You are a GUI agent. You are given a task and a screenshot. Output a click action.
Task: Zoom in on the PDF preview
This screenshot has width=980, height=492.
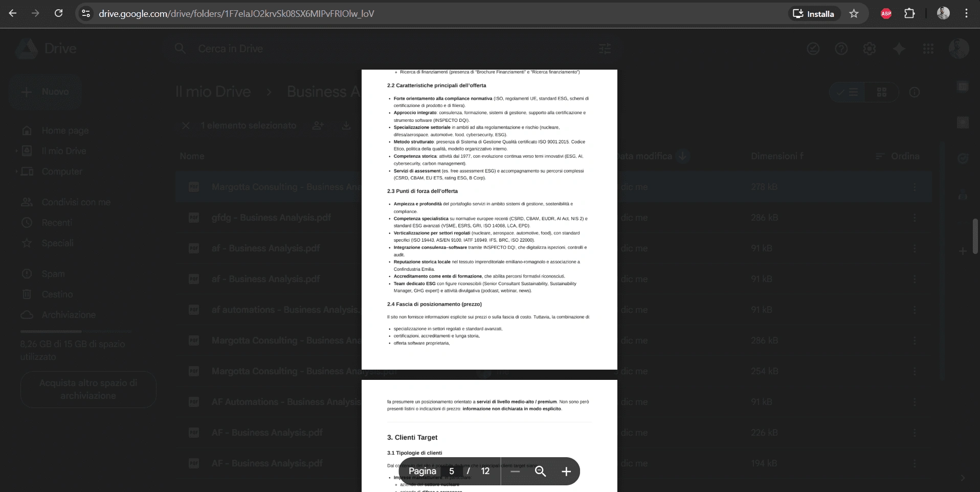[566, 471]
